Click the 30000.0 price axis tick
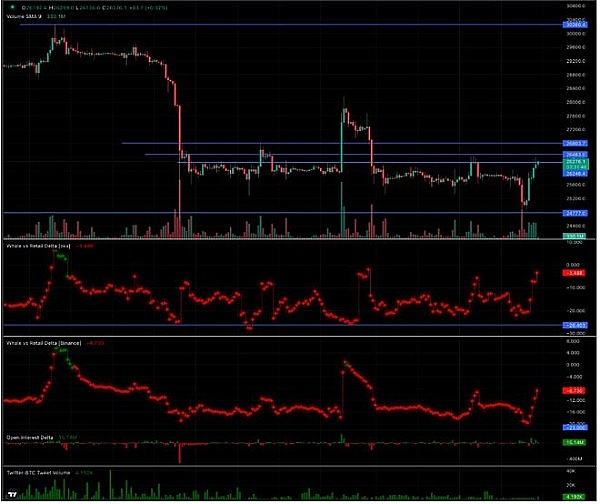Screen dimensions: 600x504 pyautogui.click(x=576, y=34)
